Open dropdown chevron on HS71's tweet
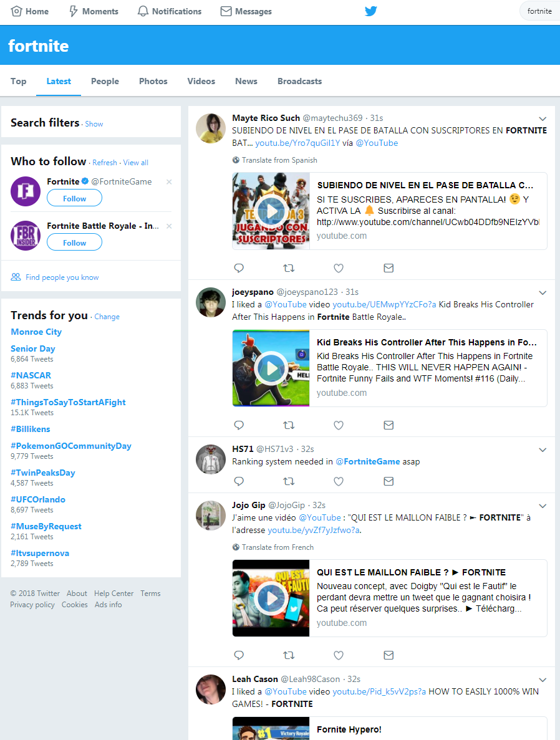 (543, 449)
